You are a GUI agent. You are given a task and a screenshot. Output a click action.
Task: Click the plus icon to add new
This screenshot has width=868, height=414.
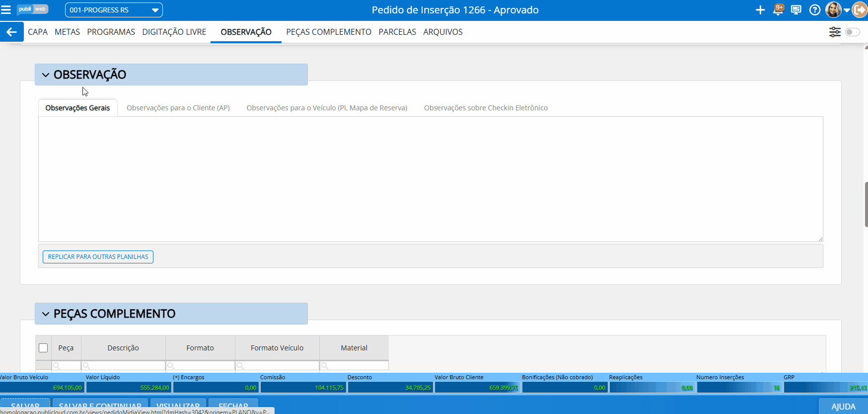point(760,10)
